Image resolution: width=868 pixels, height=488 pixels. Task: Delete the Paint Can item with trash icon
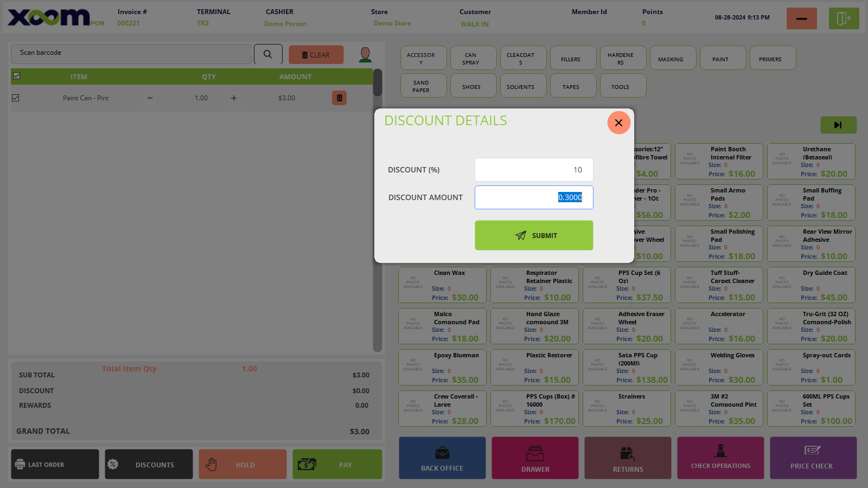point(339,98)
